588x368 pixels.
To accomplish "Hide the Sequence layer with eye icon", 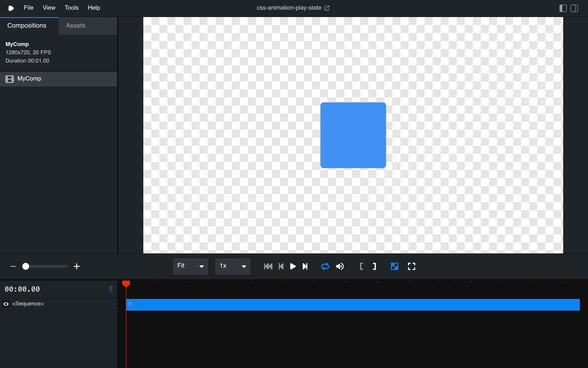I will 6,304.
